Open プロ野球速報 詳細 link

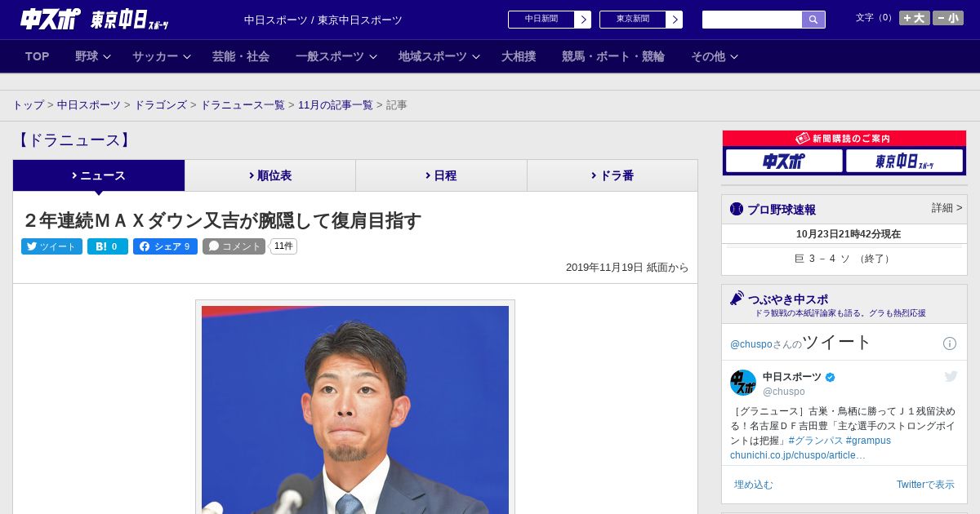coord(947,208)
